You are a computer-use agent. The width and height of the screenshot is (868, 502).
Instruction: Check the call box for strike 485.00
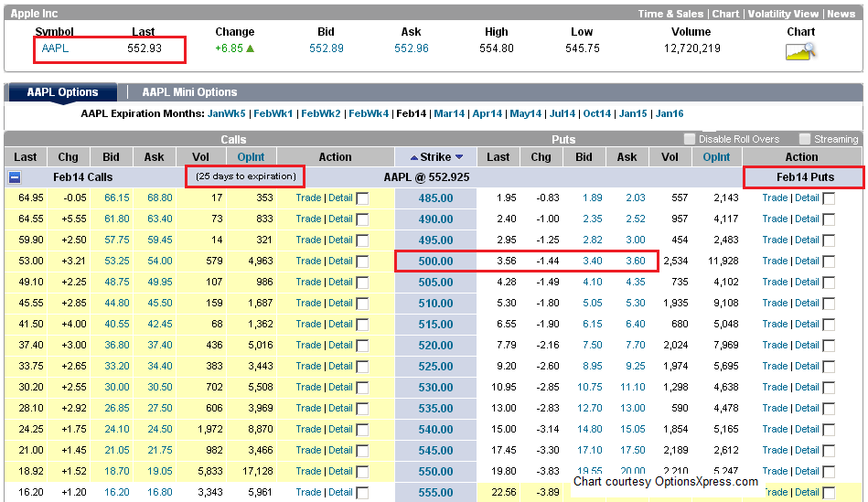tap(362, 198)
